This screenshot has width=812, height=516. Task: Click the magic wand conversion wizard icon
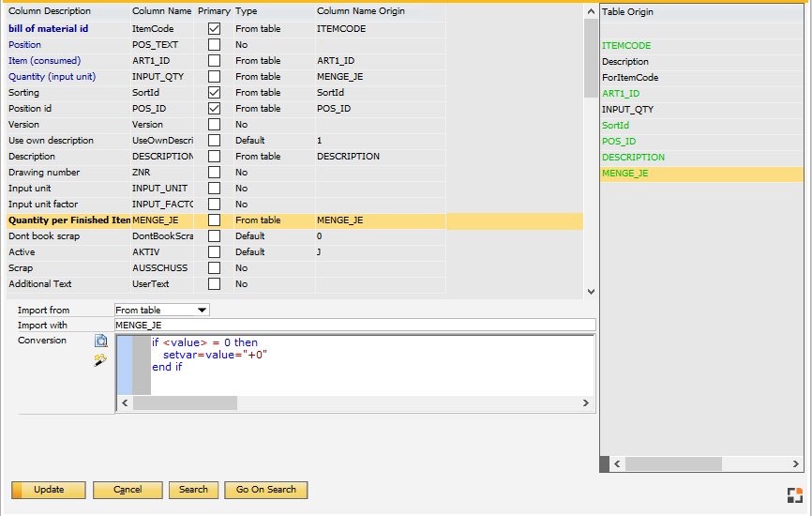(x=100, y=359)
